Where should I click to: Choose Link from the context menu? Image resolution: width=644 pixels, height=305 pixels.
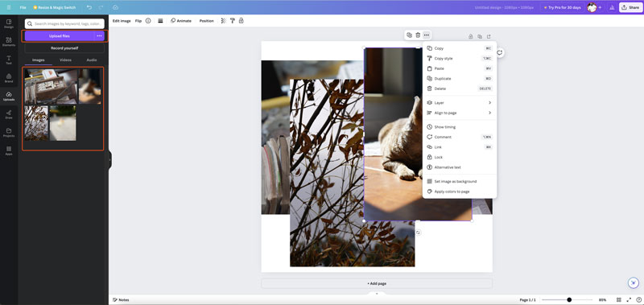460,147
